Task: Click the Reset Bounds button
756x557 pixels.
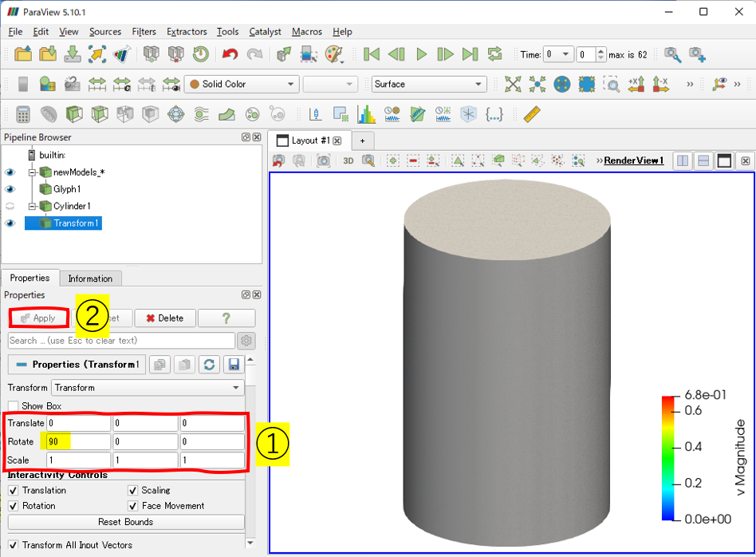Action: [126, 522]
